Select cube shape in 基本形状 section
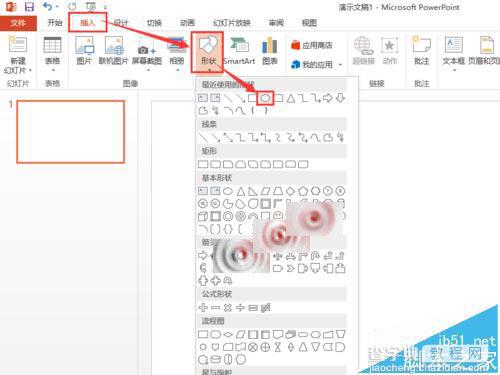The width and height of the screenshot is (500, 375). (x=203, y=217)
